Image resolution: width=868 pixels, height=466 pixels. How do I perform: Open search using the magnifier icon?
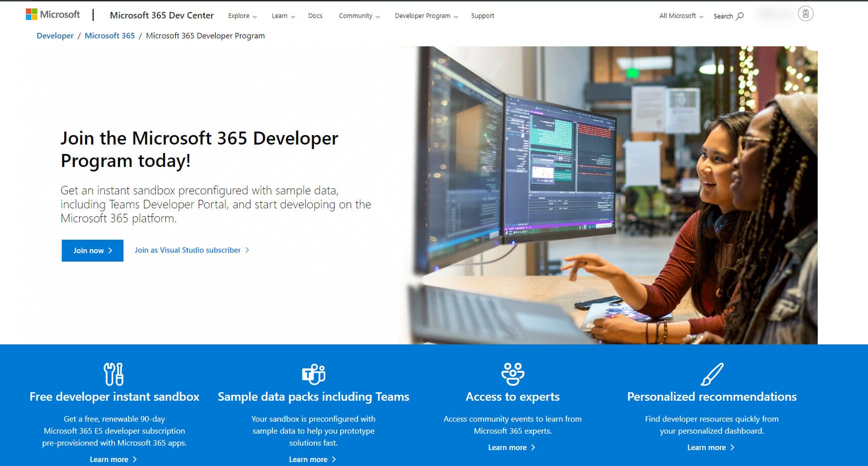pyautogui.click(x=739, y=16)
